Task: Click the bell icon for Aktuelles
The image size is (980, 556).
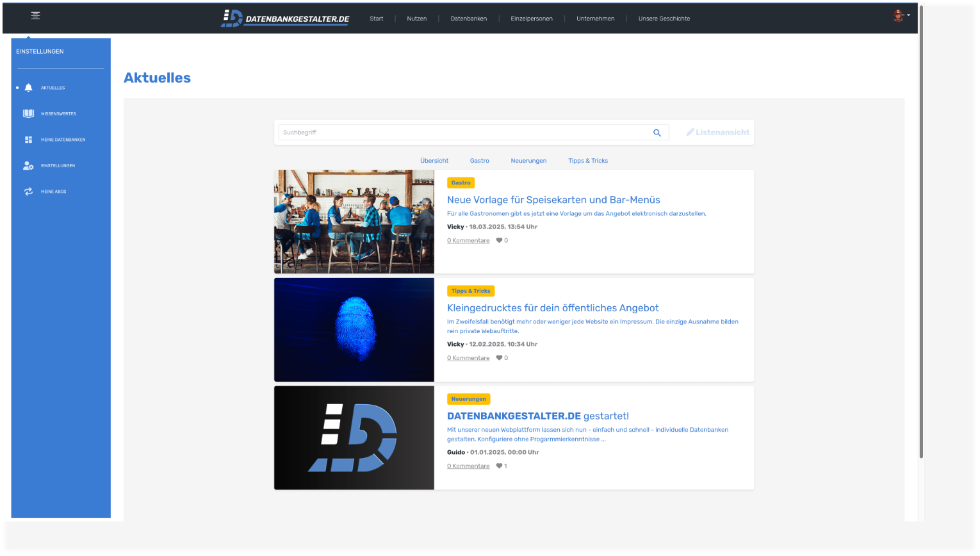Action: point(28,88)
